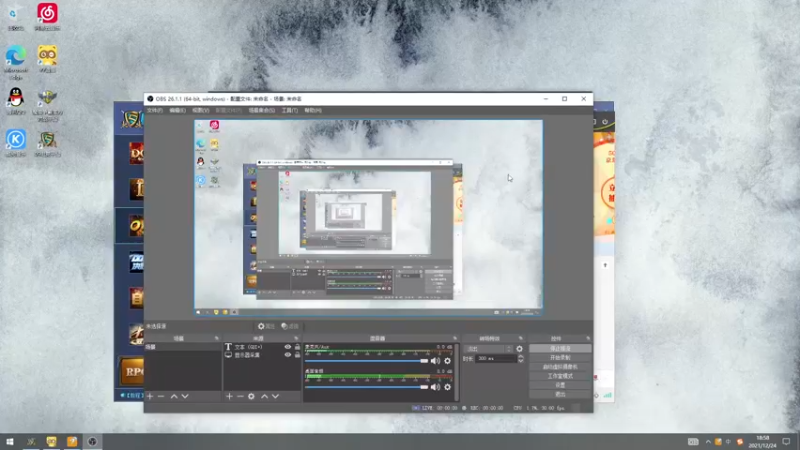Viewport: 800px width, 450px height.
Task: Pop out the Controls dock panel
Action: (588, 338)
